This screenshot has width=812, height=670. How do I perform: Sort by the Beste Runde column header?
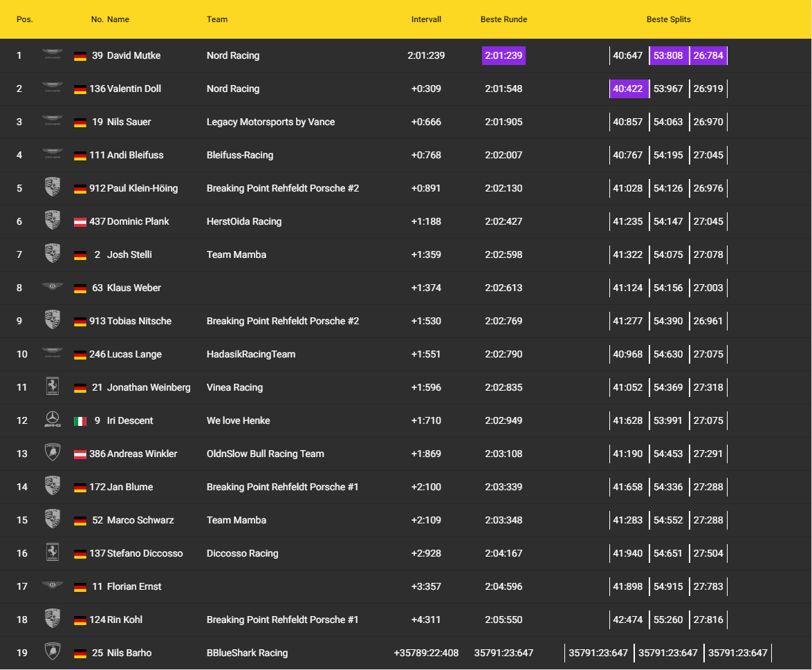click(504, 19)
